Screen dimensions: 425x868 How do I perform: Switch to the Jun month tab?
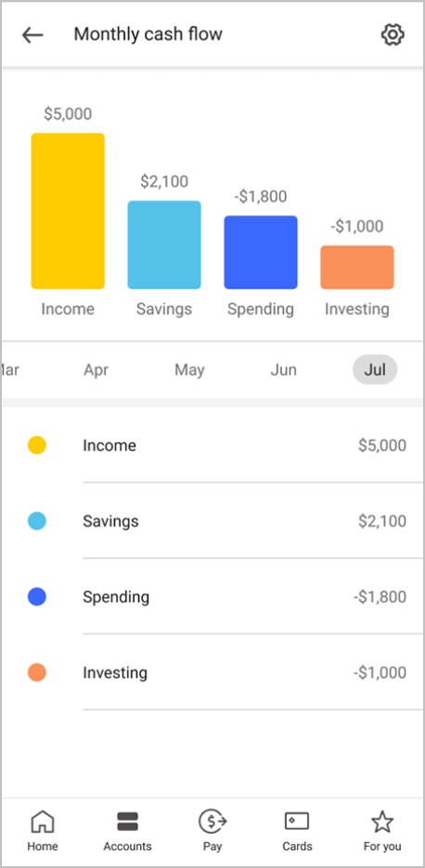point(283,370)
